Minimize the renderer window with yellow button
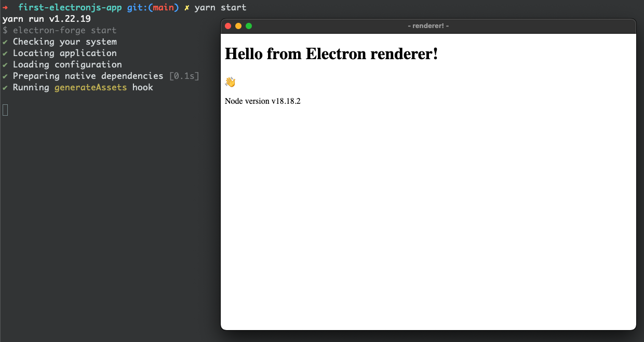644x342 pixels. click(238, 26)
